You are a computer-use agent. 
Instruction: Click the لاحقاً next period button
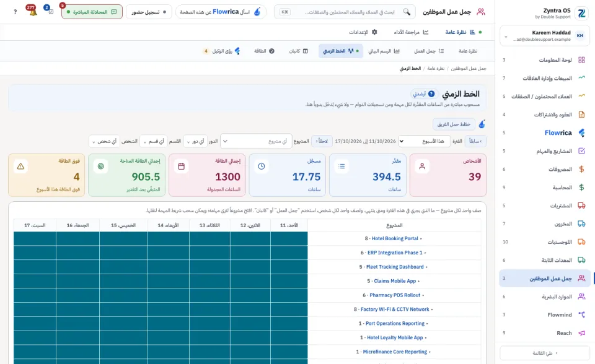coord(322,141)
